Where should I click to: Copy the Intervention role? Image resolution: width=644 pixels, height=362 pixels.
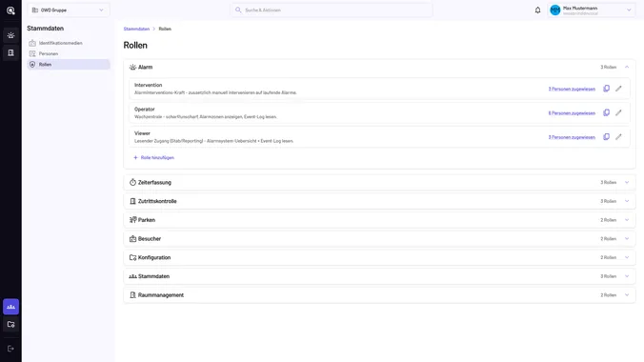point(606,89)
